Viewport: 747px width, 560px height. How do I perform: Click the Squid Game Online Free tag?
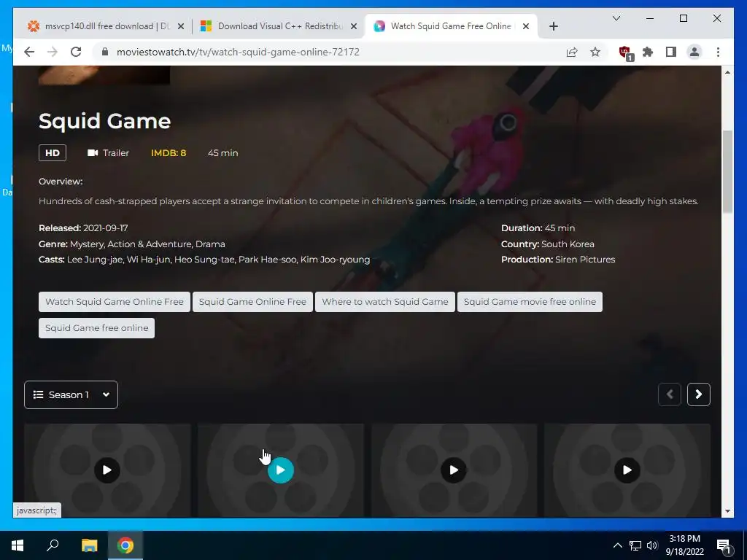click(x=252, y=302)
